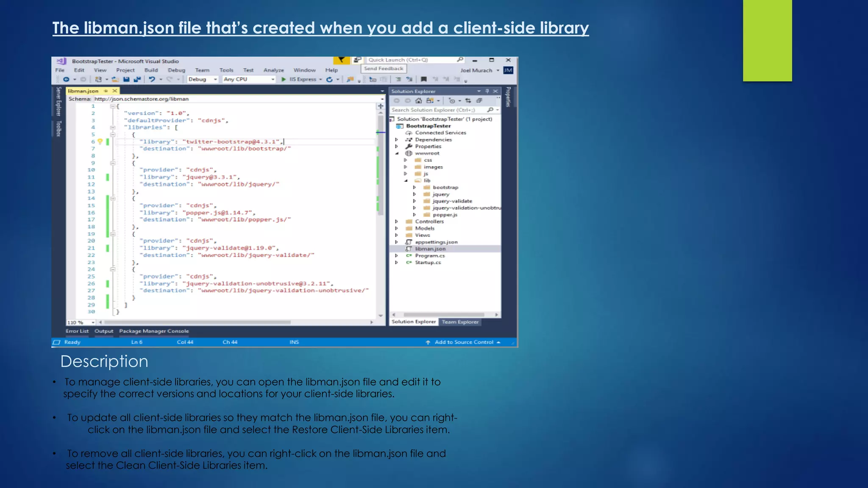Collapse the wwwroot node

point(397,153)
